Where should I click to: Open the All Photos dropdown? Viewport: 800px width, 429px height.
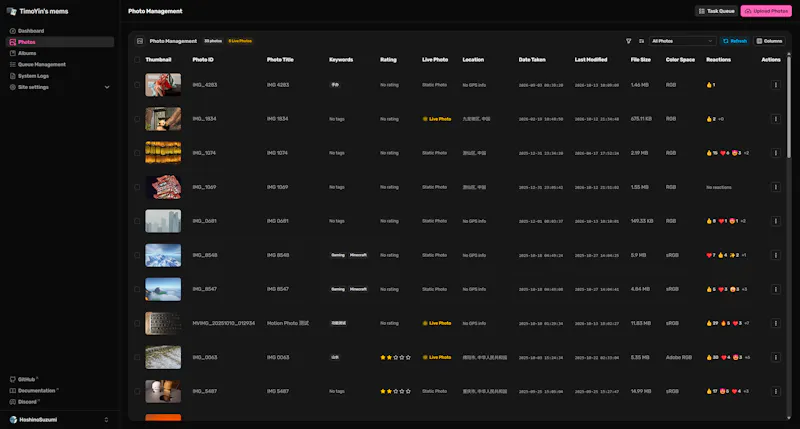682,41
